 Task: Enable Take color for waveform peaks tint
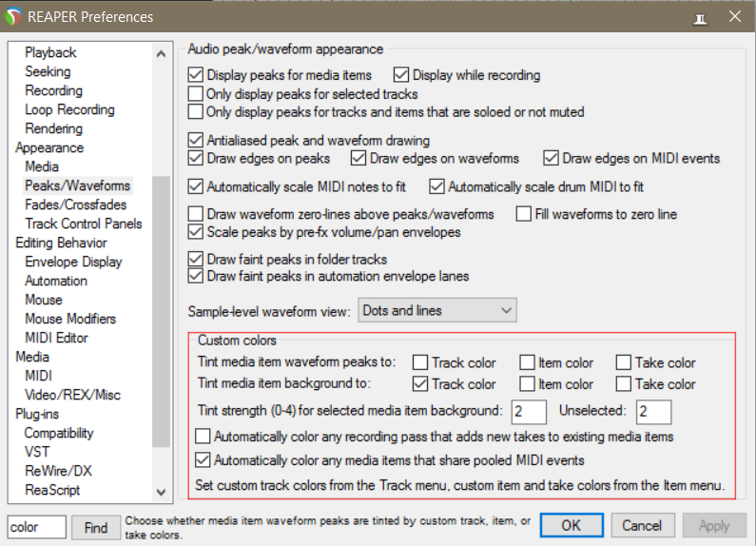click(x=624, y=362)
